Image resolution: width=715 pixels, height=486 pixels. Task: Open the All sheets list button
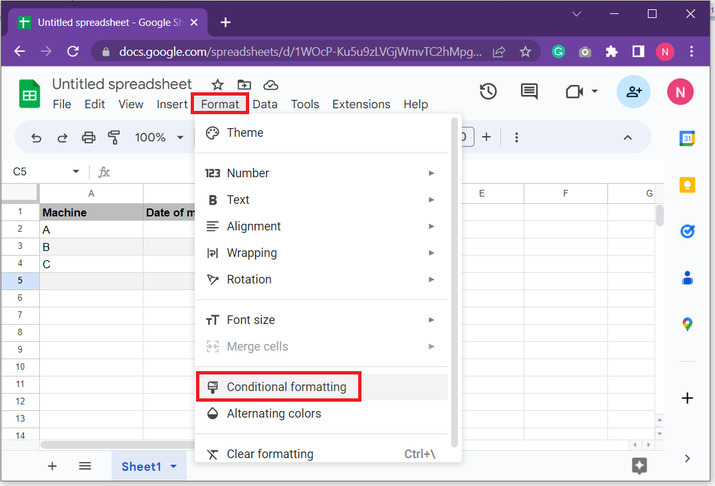coord(85,466)
